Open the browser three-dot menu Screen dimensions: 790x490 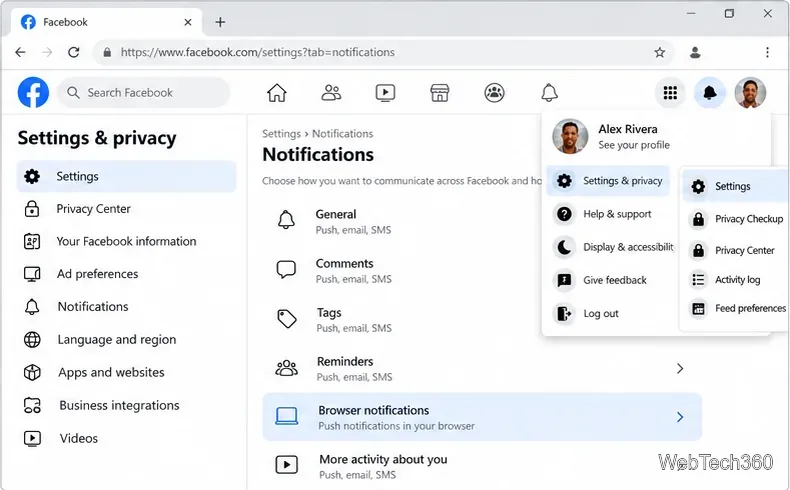(x=767, y=52)
